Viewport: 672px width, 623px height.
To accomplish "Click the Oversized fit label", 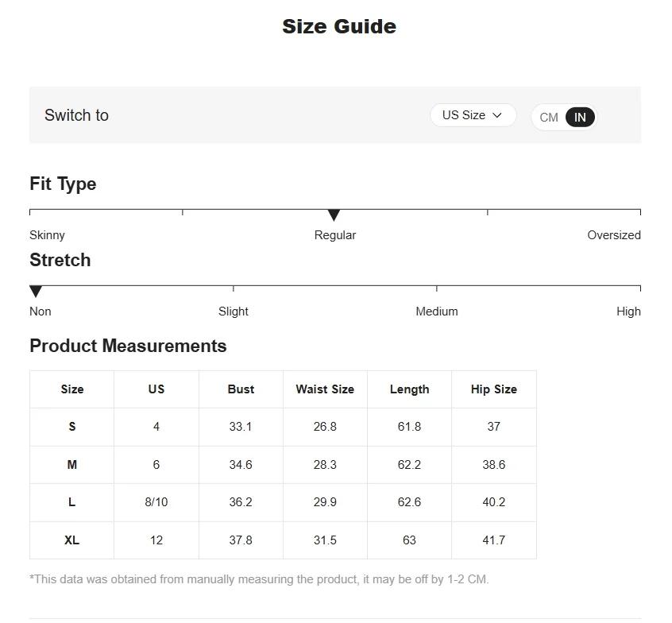I will pyautogui.click(x=614, y=235).
